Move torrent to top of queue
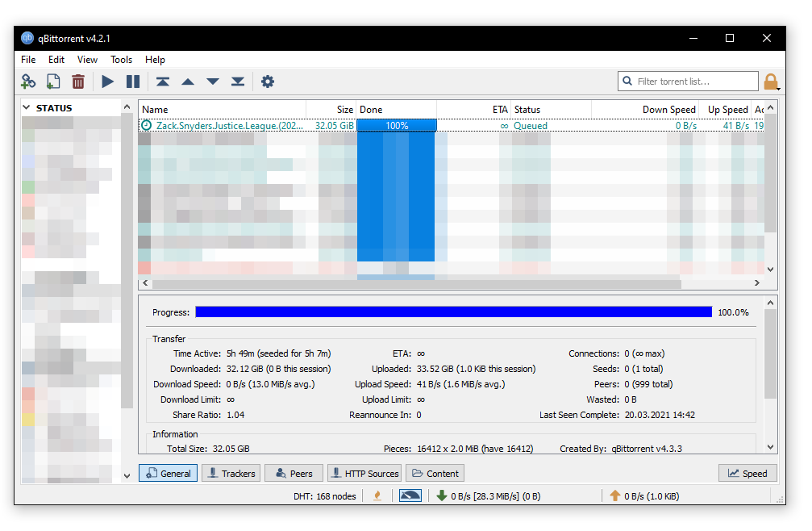Viewport: 812px width, 531px height. pos(163,82)
